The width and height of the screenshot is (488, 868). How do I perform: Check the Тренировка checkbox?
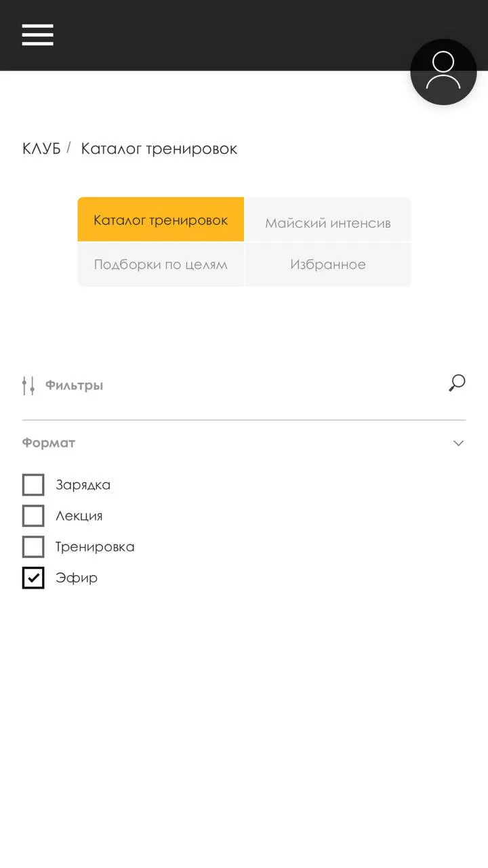(33, 547)
